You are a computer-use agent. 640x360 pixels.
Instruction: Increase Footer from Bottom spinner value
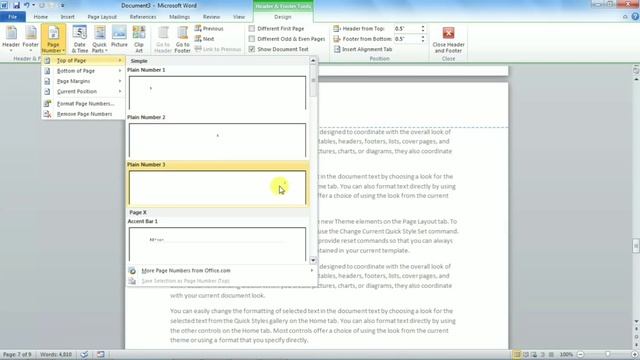[x=423, y=37]
